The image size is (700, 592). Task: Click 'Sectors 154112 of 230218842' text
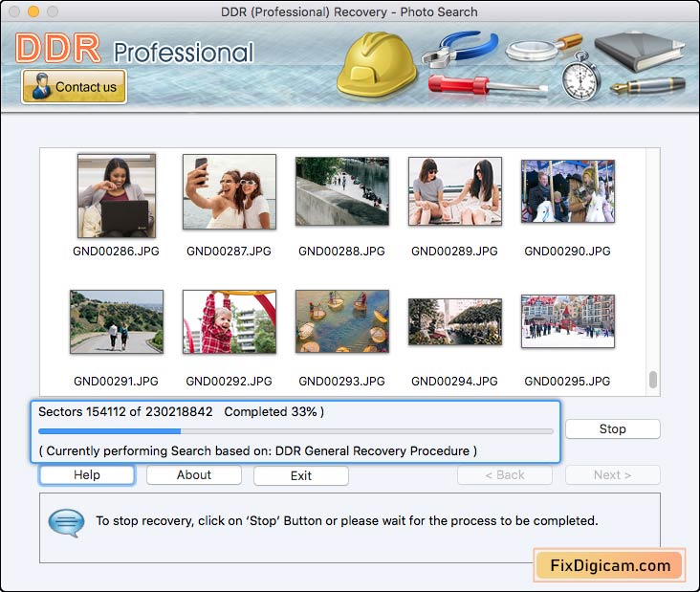coord(125,411)
